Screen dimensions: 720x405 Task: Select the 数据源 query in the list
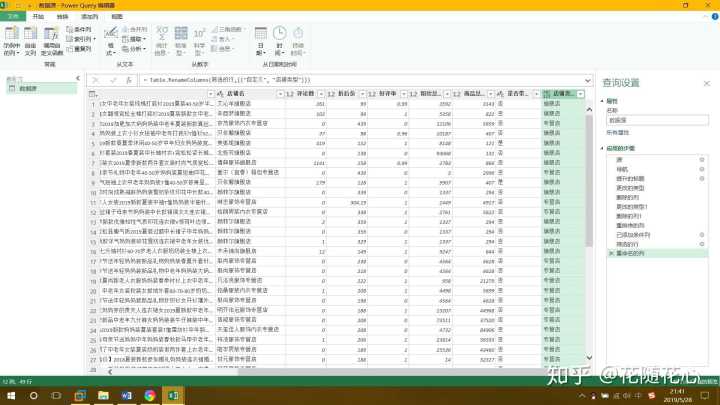coord(28,89)
